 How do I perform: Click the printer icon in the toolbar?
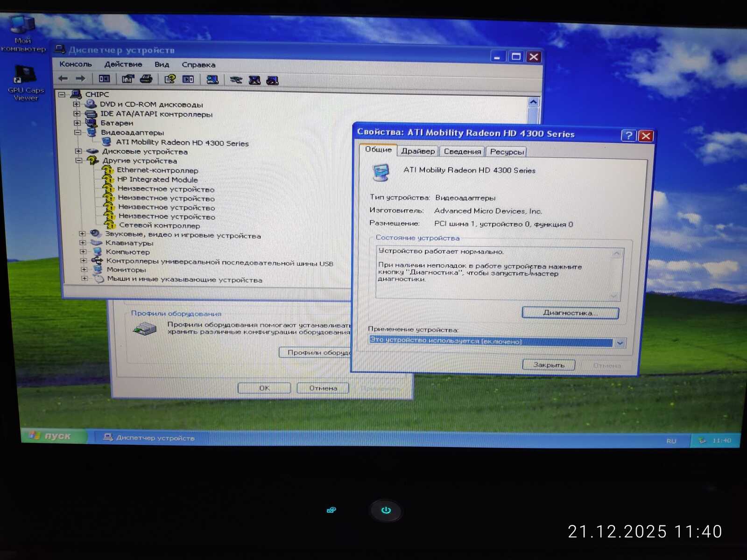coord(146,79)
